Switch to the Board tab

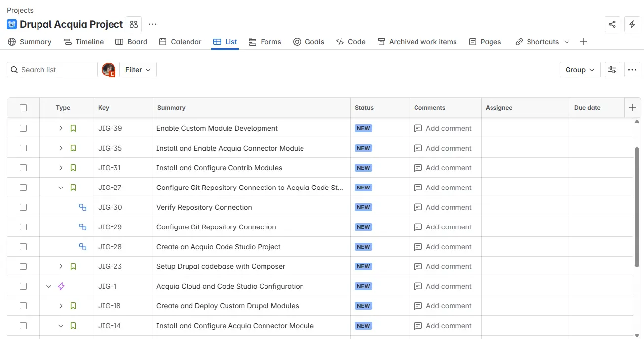click(x=131, y=42)
